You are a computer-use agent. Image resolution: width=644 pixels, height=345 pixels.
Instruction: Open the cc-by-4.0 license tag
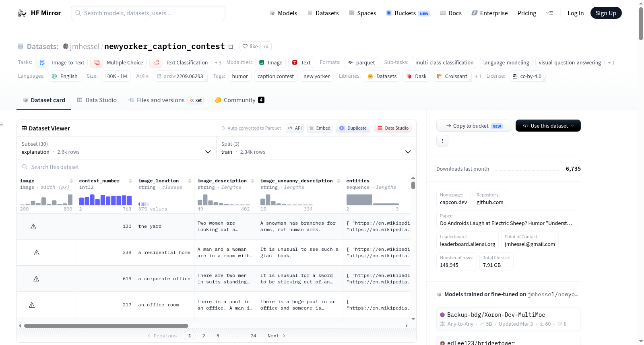point(527,76)
